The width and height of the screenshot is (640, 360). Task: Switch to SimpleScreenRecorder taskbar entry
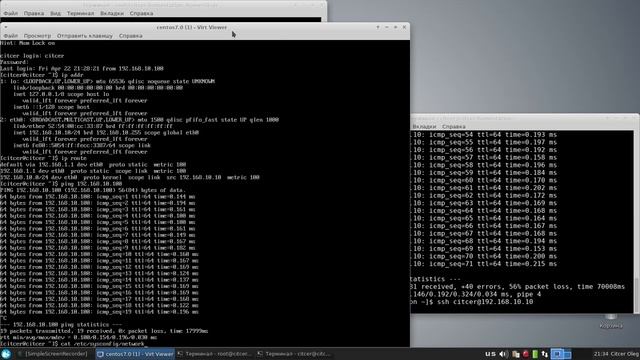[x=52, y=354]
